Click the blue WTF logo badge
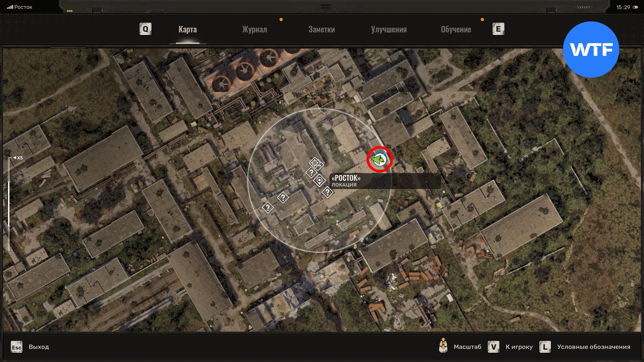This screenshot has width=644, height=362. pos(591,50)
